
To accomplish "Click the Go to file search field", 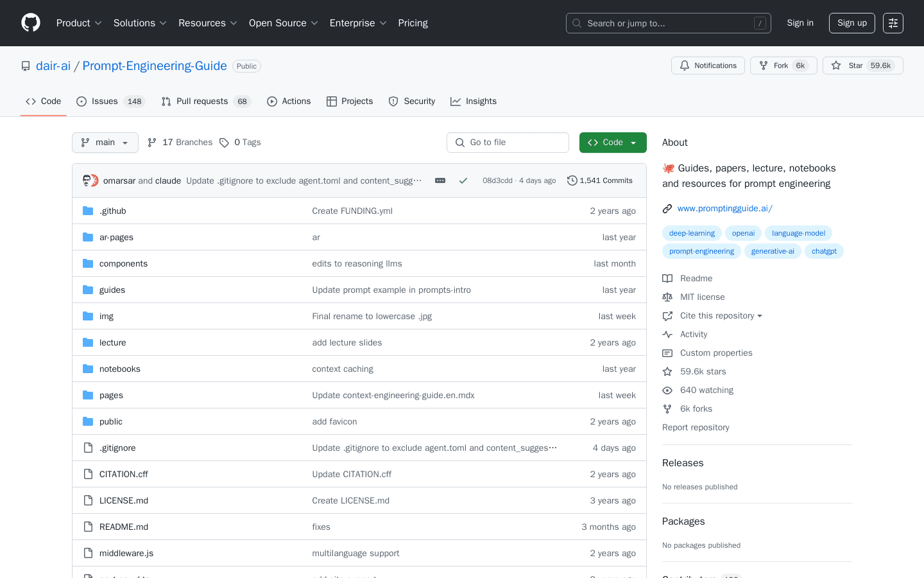I will [508, 142].
